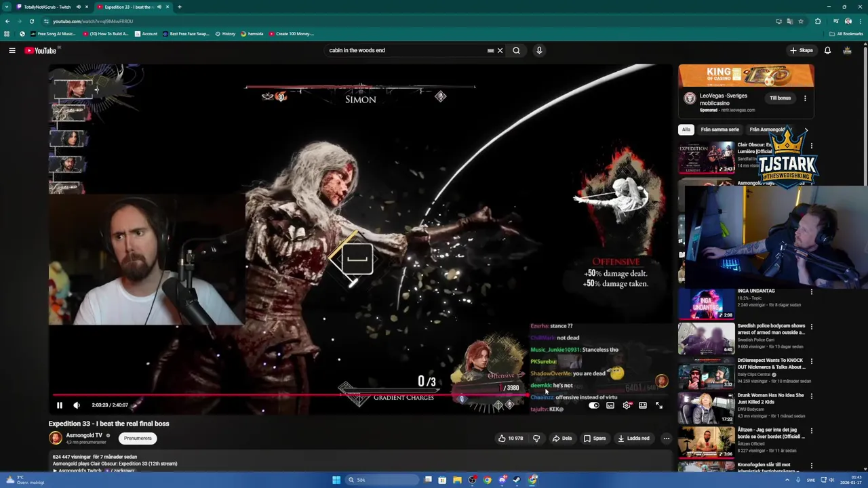The width and height of the screenshot is (868, 488).
Task: Bookmark this page with star icon
Action: [801, 21]
